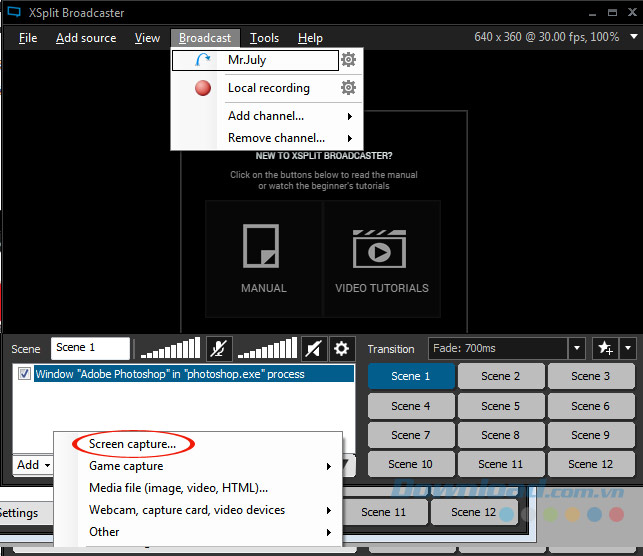The image size is (643, 556).
Task: Click the Local recording settings gear
Action: [x=348, y=88]
